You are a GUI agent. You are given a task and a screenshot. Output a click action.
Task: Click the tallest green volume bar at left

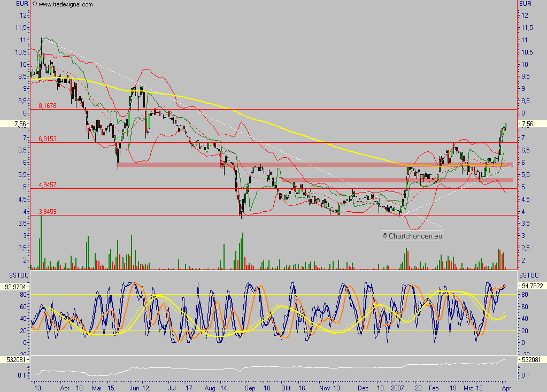[x=41, y=241]
